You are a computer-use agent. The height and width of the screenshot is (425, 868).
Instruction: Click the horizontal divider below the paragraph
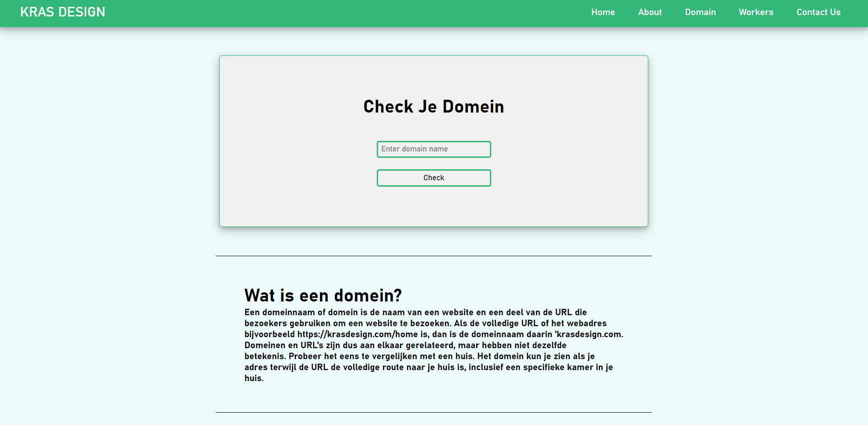(x=434, y=412)
